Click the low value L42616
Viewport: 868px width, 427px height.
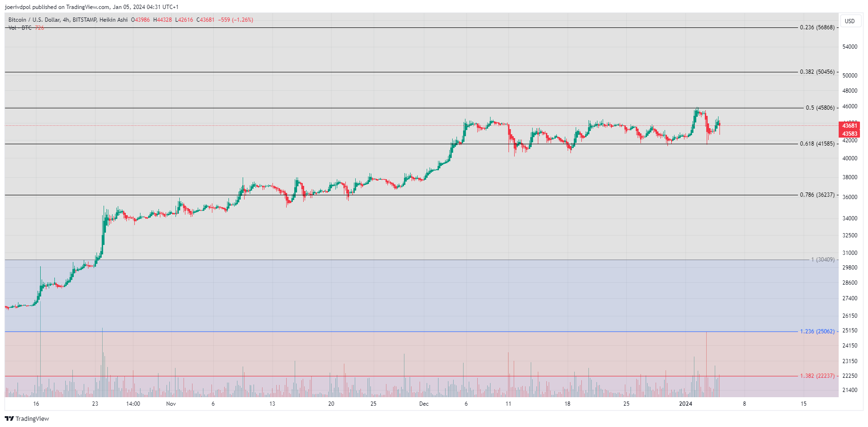click(x=184, y=20)
